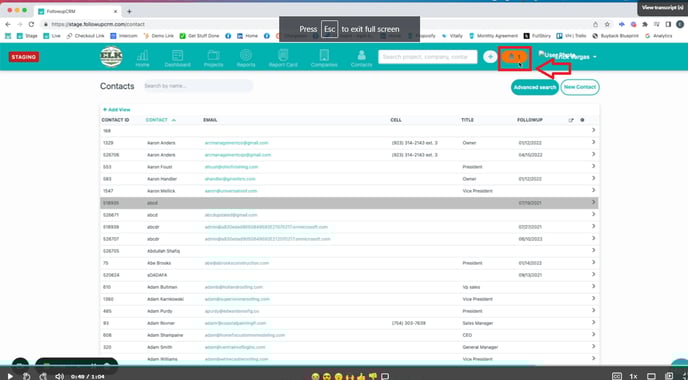Screen dimensions: 688x380
Task: Switch to the FollowupCRM browser tab
Action: (77, 11)
